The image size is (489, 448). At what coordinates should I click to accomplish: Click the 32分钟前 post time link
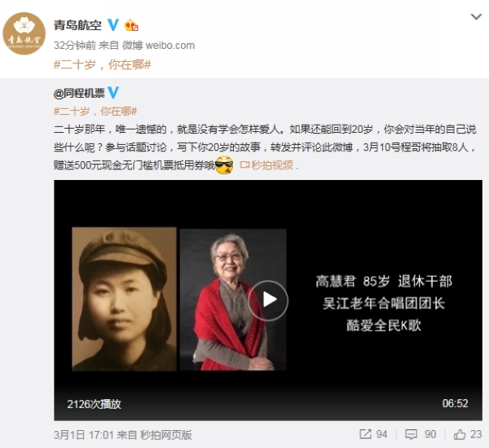click(x=75, y=46)
